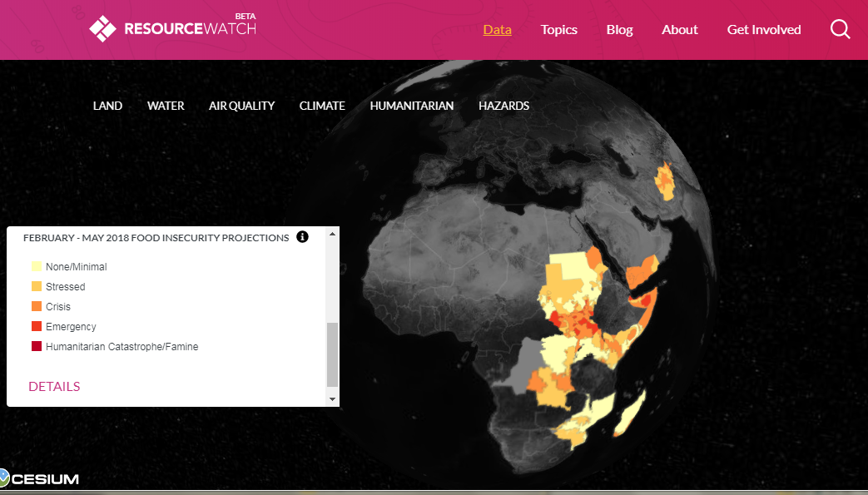Click the legend panel scrollbar thumb
This screenshot has height=495, width=868.
tap(333, 354)
